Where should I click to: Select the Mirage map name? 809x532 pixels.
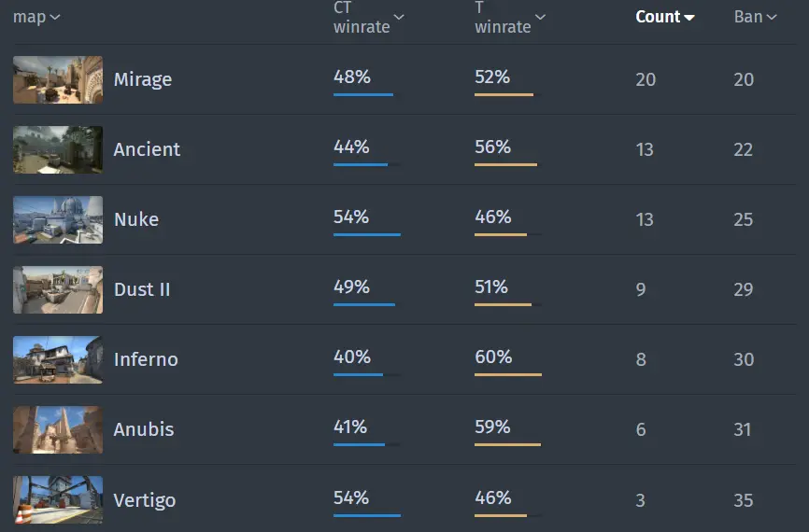pyautogui.click(x=143, y=79)
